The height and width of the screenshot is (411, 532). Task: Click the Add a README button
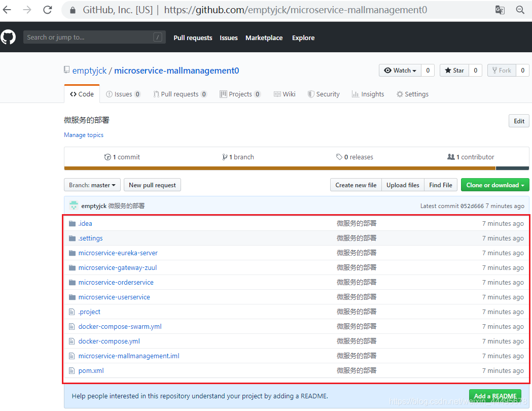click(495, 396)
